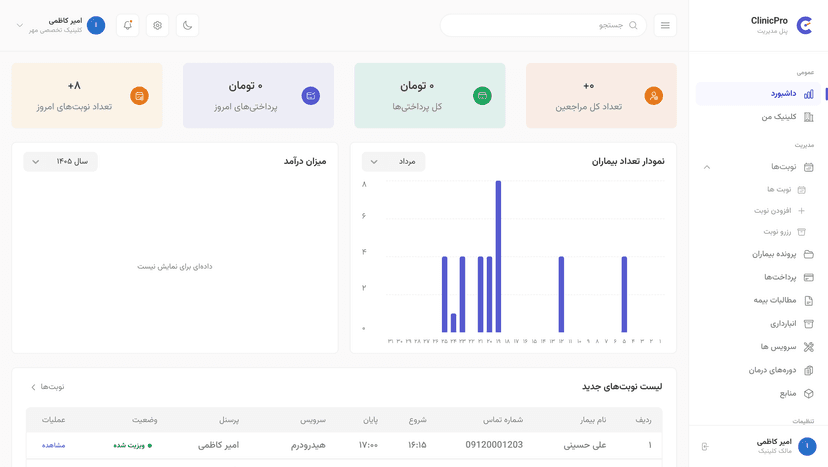
Task: Click the cube icon for منابع
Action: point(808,394)
